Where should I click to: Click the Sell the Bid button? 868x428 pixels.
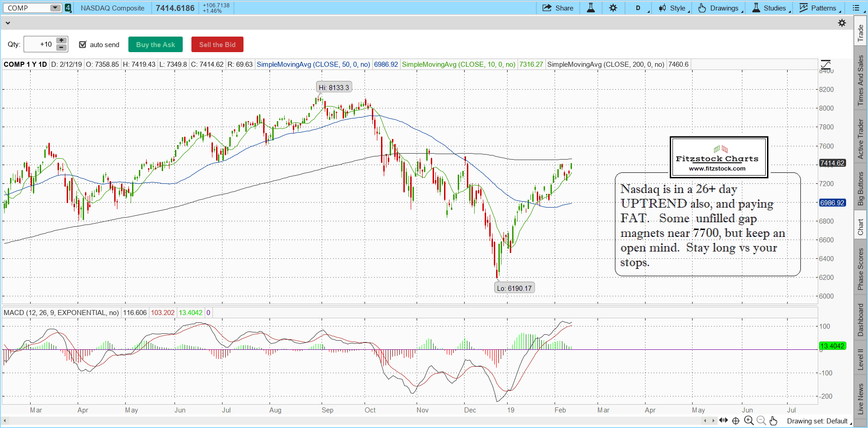pos(217,44)
